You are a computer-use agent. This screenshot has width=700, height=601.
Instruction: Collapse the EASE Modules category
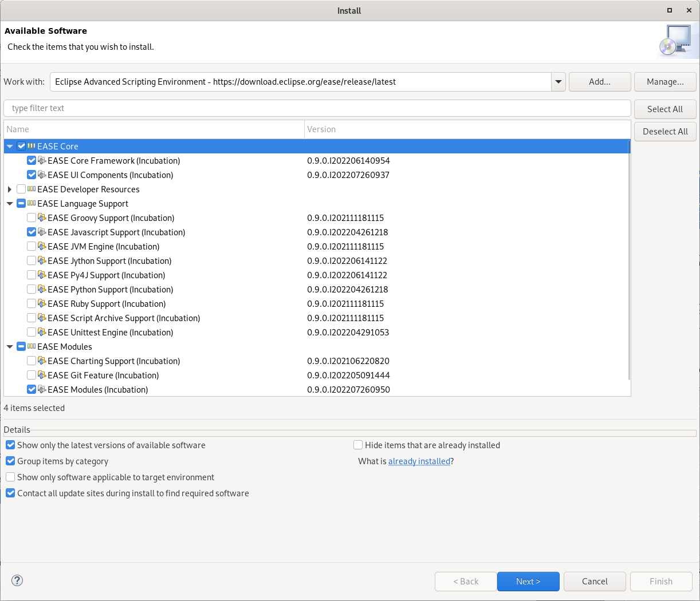(10, 346)
